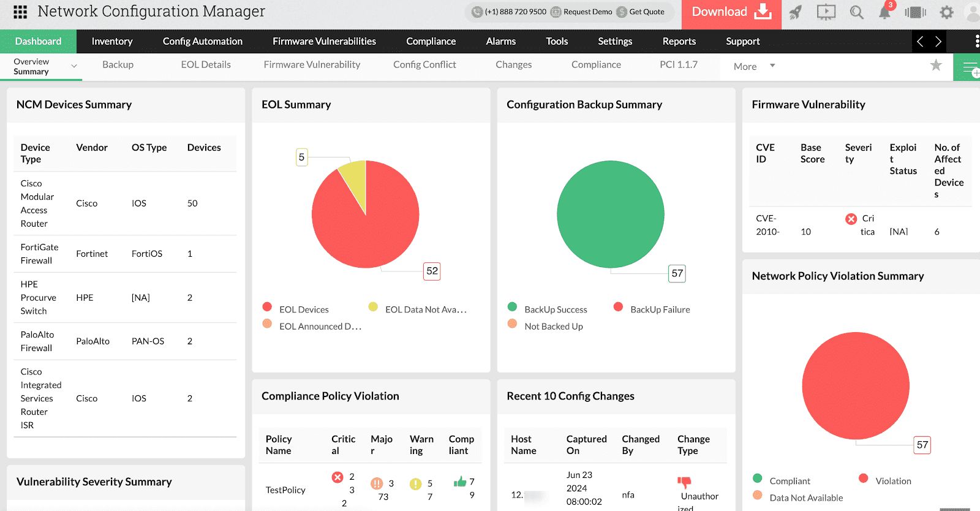Open the search magnifier icon
This screenshot has width=980, height=511.
(856, 12)
